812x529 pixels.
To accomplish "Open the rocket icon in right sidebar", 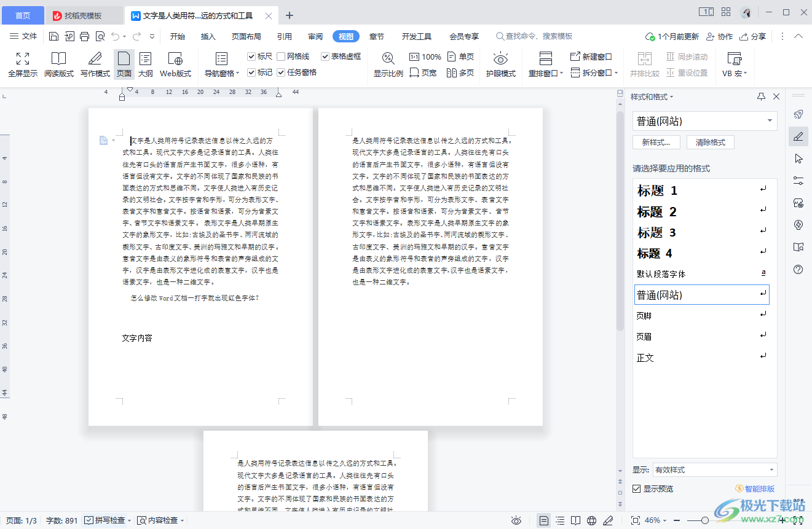I will (798, 114).
